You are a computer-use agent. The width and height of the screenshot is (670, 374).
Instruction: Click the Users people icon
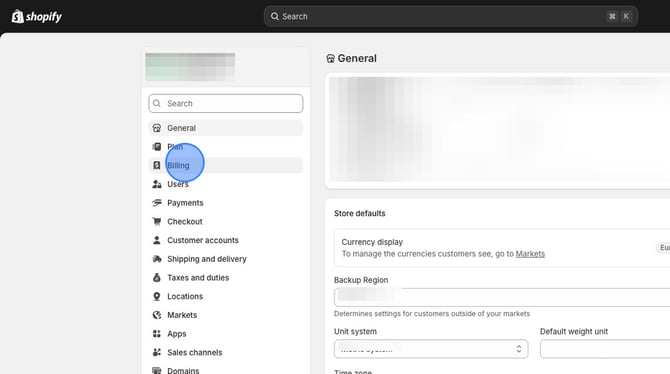coord(157,184)
